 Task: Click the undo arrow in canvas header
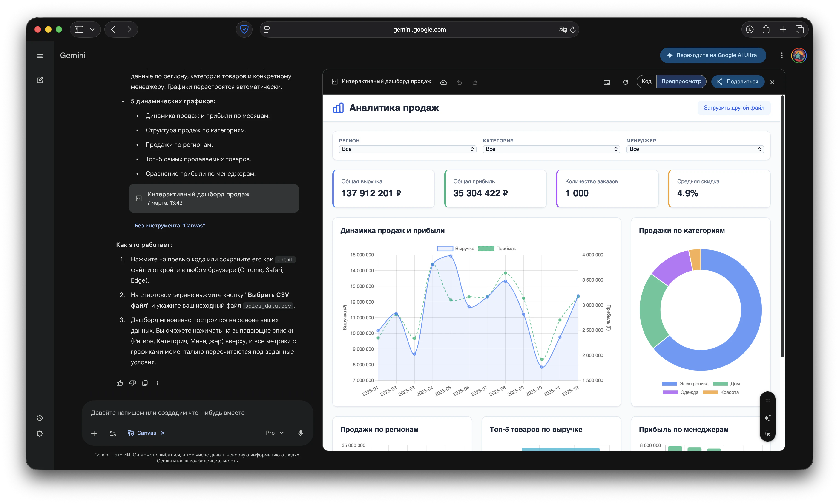pos(459,82)
